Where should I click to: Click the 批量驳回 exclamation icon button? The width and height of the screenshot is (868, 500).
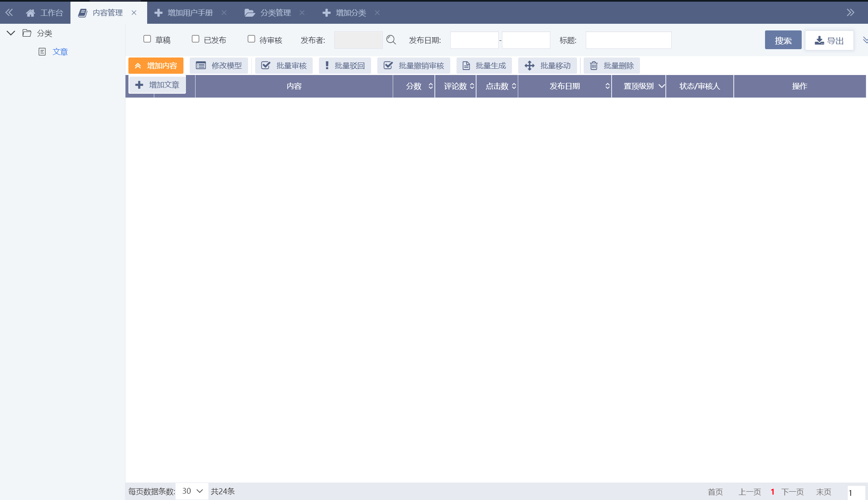point(345,66)
